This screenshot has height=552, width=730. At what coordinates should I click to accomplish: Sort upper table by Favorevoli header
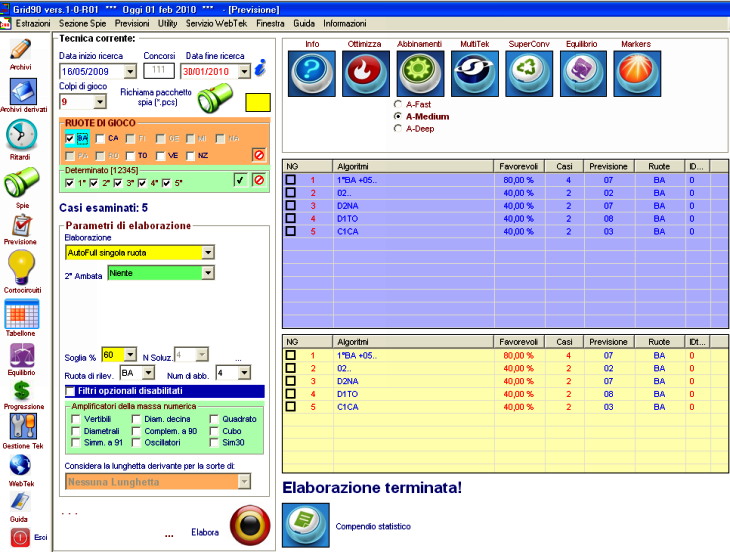(x=518, y=166)
